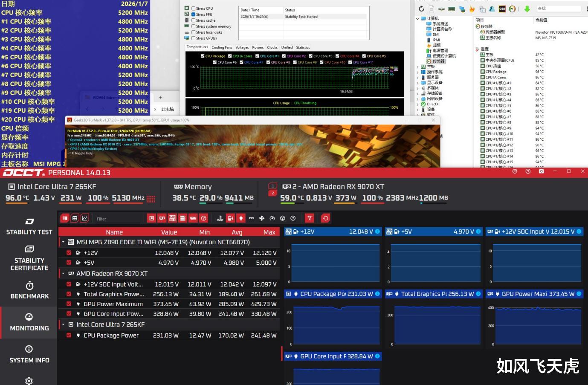Click the red funnel filter icon in OCCT
This screenshot has width=588, height=385.
(x=310, y=218)
